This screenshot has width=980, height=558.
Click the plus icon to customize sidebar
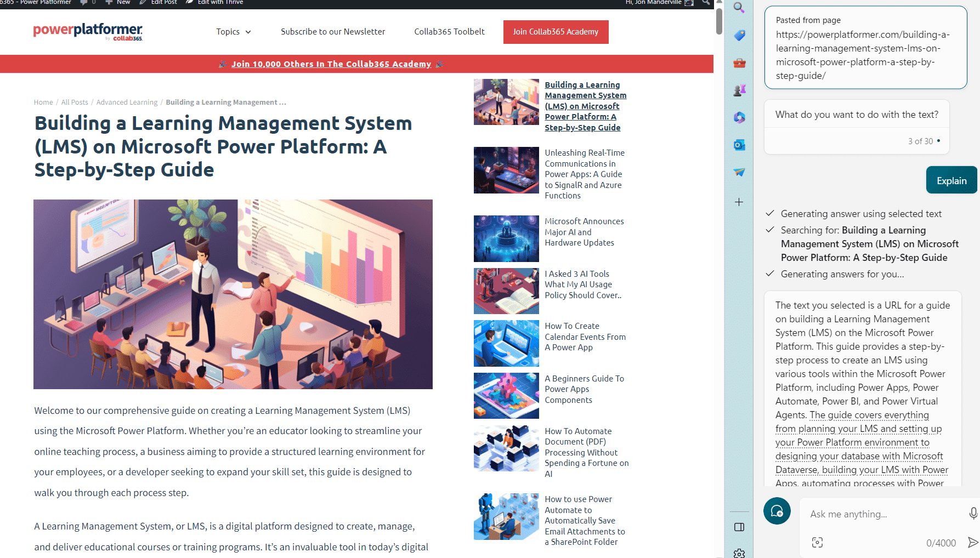(x=739, y=202)
